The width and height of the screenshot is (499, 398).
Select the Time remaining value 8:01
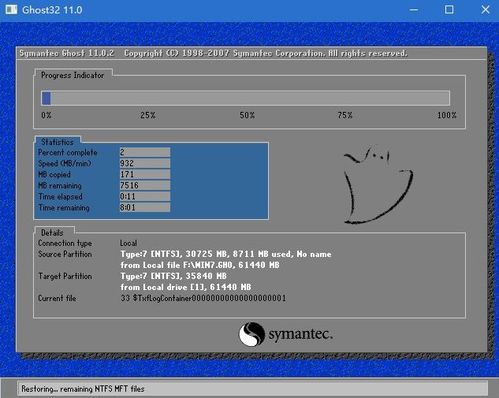[x=145, y=207]
